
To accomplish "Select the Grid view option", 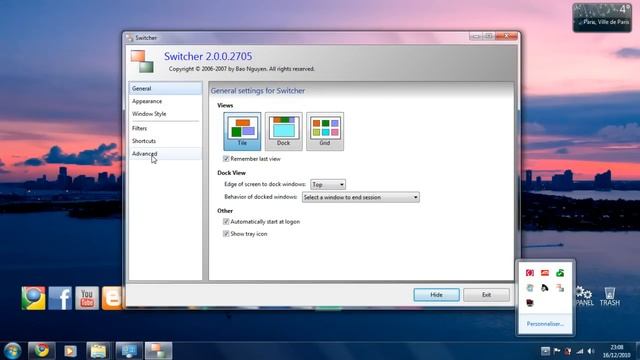I will (x=325, y=131).
